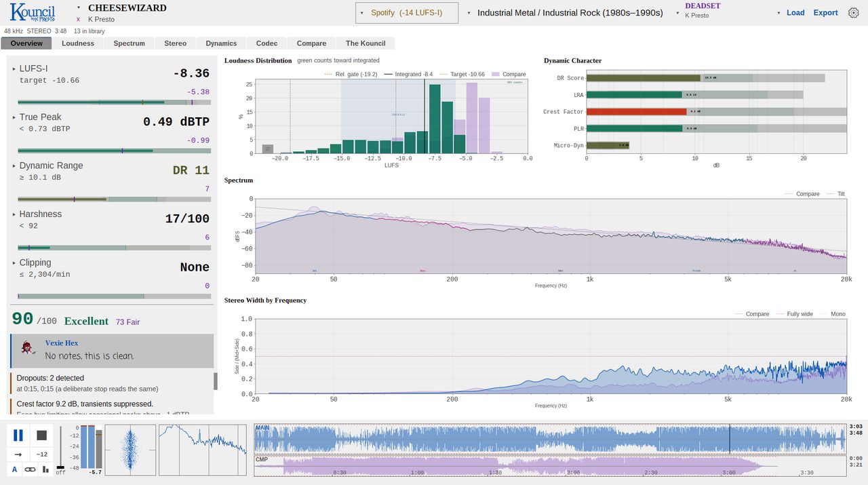Viewport: 868px width, 485px height.
Task: Open The Kouncil tab
Action: (366, 43)
